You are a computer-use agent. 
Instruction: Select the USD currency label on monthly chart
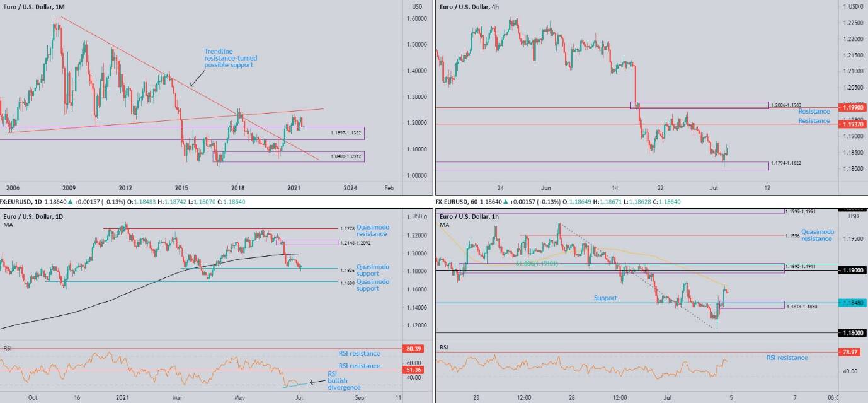416,6
